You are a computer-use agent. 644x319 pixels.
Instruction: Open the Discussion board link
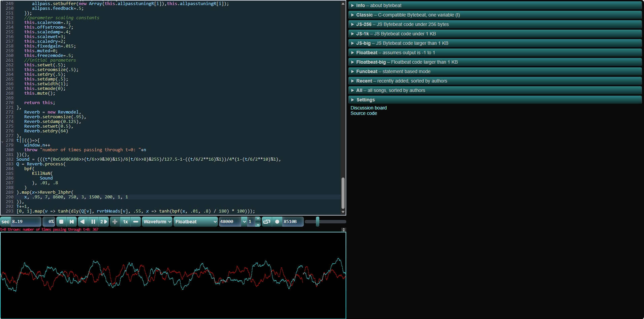[368, 108]
